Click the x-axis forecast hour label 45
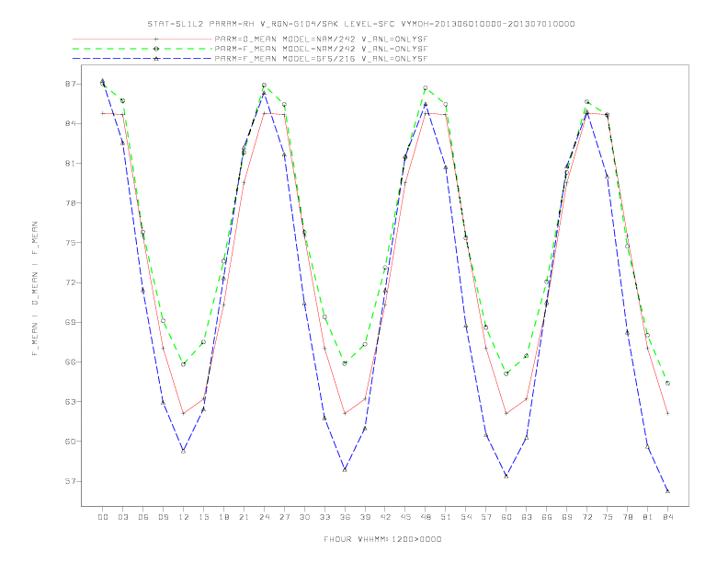 [x=405, y=517]
